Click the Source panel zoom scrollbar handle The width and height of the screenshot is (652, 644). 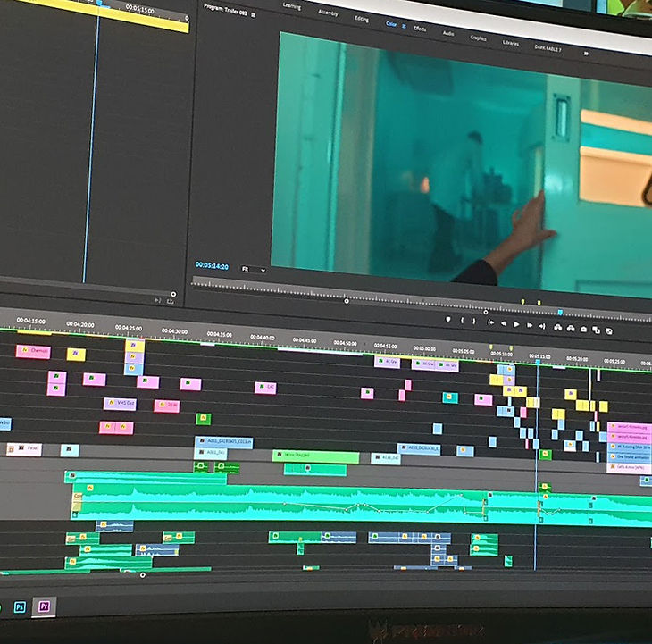pos(173,294)
